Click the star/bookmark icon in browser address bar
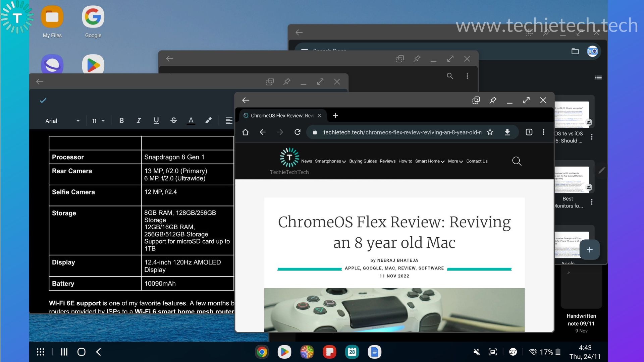This screenshot has width=644, height=362. click(x=490, y=132)
